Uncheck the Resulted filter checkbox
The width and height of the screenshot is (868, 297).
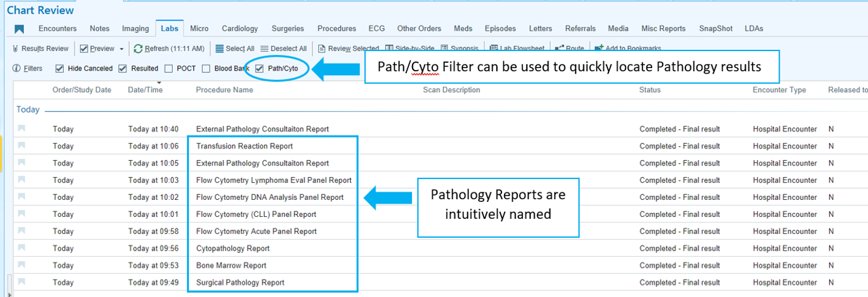(122, 68)
